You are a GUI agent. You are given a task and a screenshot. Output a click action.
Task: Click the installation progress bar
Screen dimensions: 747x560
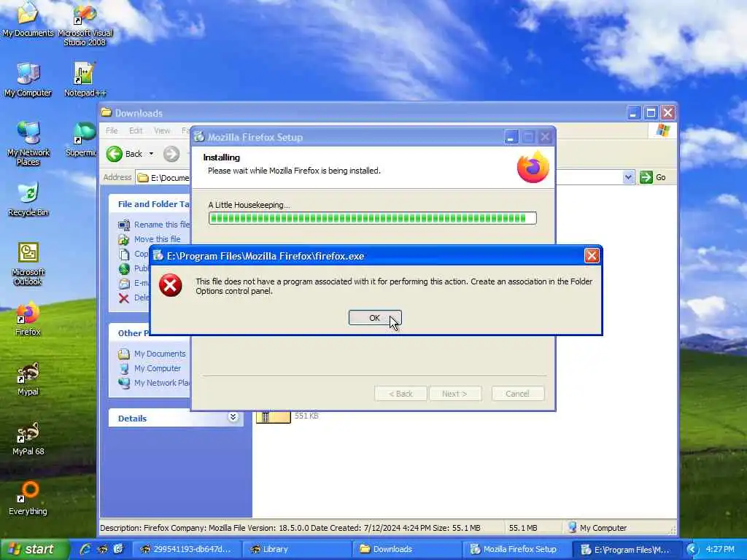tap(373, 218)
